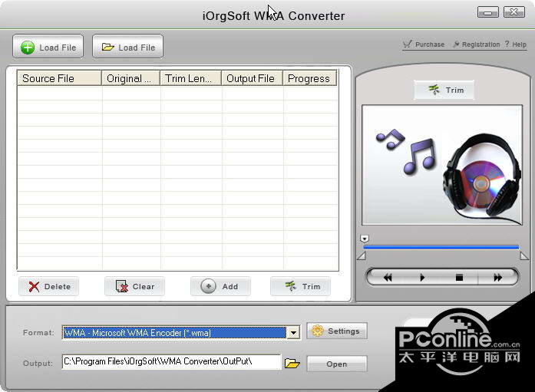Click the playback position marker above the progress bar
Screen dimensions: 535x392
[365, 239]
